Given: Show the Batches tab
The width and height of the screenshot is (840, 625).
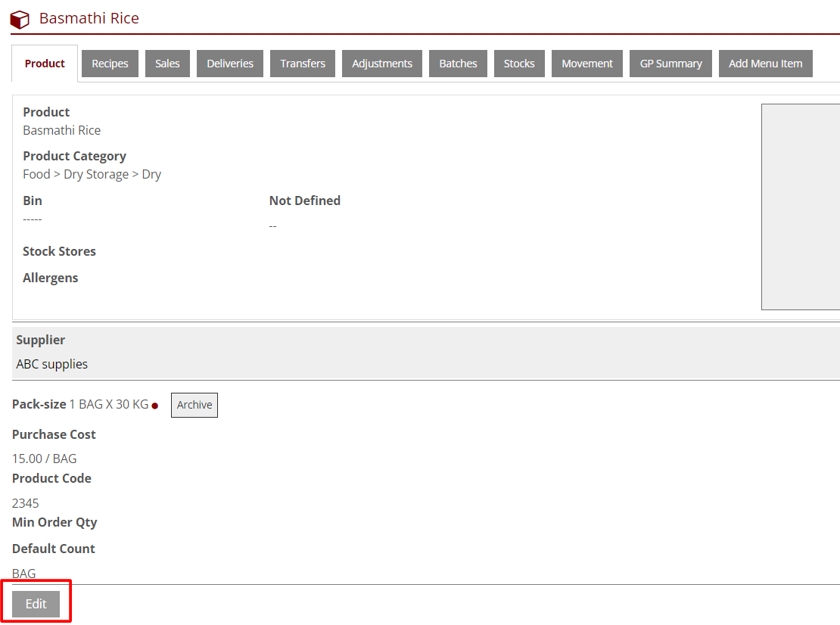Looking at the screenshot, I should 458,64.
